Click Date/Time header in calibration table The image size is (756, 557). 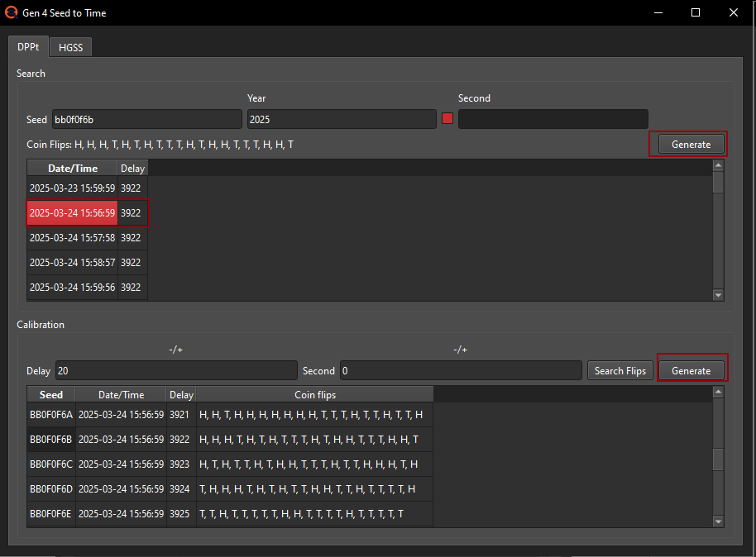(121, 395)
